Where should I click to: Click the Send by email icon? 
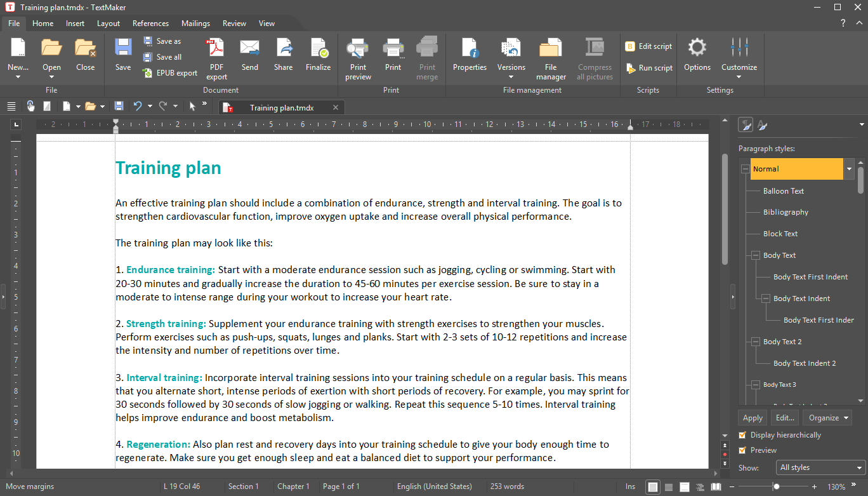tap(250, 50)
